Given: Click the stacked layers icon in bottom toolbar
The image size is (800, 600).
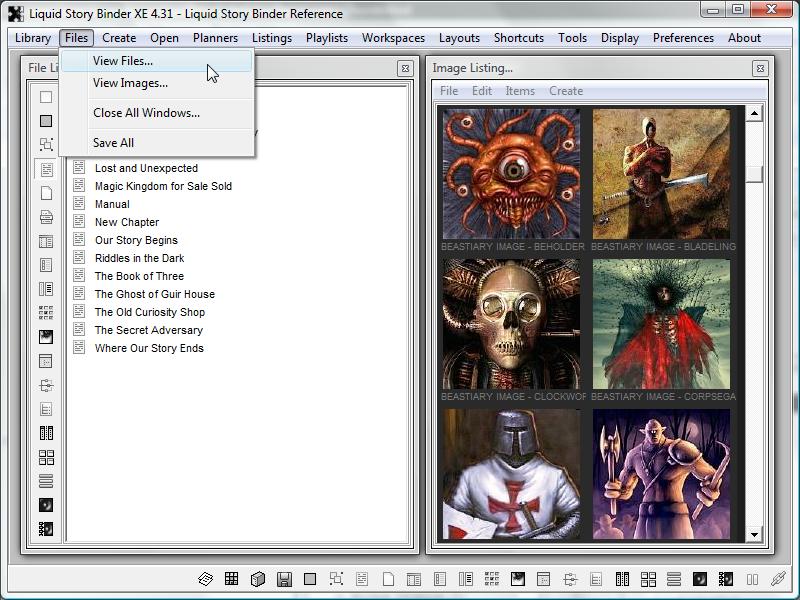Looking at the screenshot, I should click(205, 579).
